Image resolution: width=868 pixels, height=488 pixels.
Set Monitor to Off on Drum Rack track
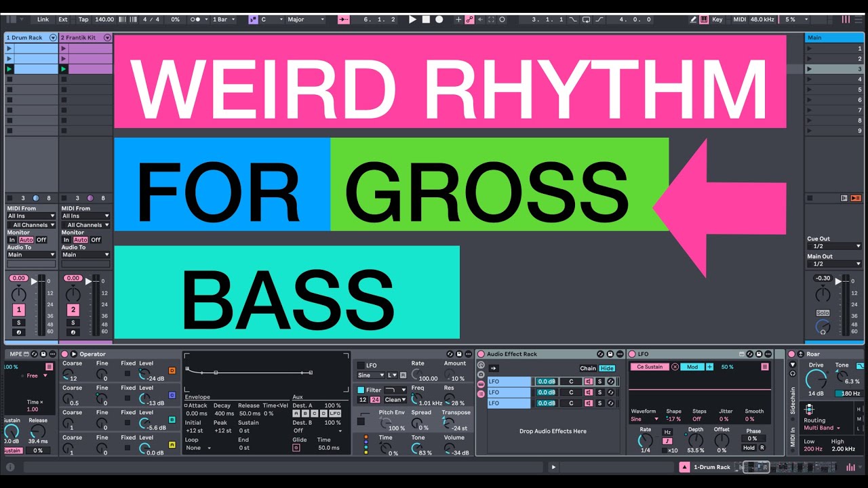pos(41,240)
